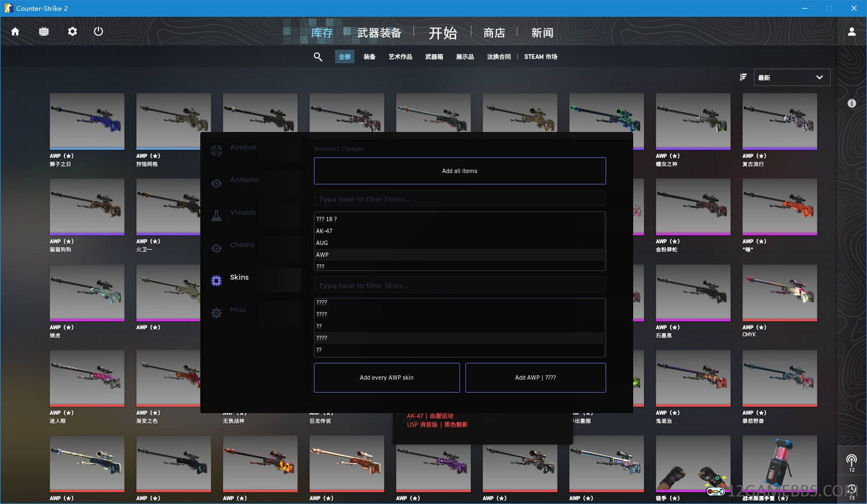Image resolution: width=867 pixels, height=504 pixels.
Task: Select the 裹手 gloves item thumbnail
Action: click(x=693, y=463)
